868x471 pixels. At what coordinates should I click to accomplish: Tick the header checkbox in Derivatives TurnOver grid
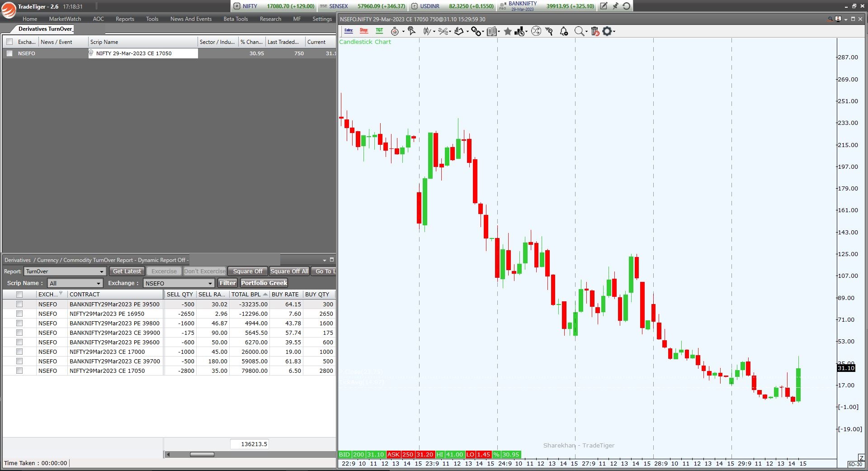pyautogui.click(x=9, y=42)
